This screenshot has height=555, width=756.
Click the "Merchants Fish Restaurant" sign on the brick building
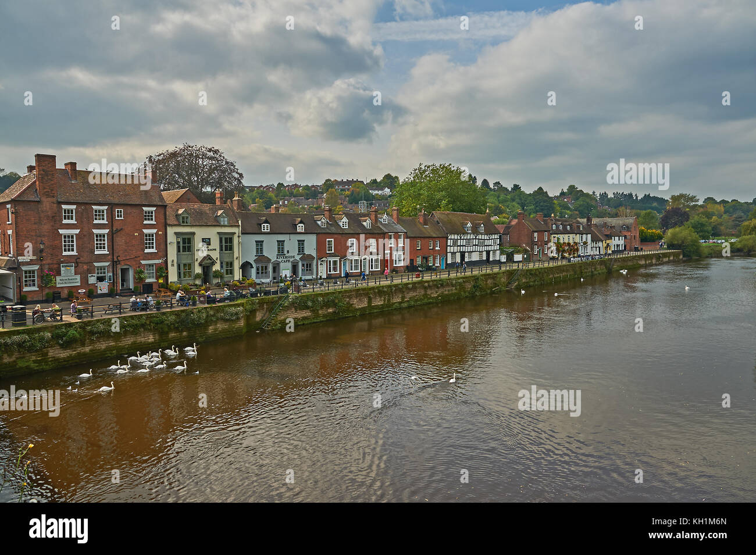pos(67,281)
